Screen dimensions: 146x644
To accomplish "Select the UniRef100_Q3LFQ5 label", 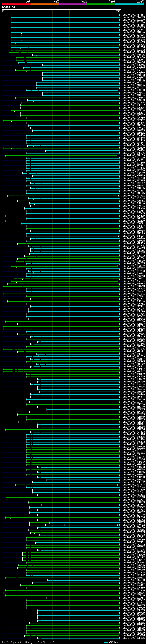I will 133,610.
